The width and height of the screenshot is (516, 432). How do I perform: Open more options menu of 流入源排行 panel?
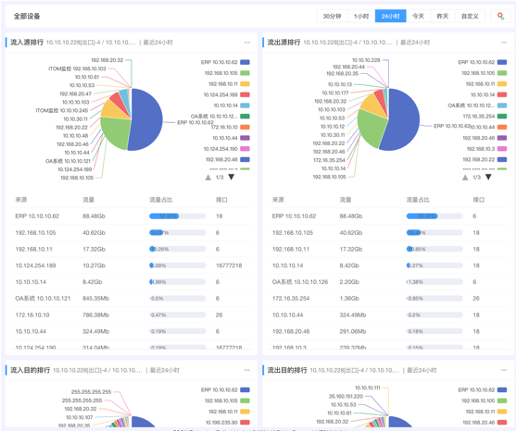(247, 42)
